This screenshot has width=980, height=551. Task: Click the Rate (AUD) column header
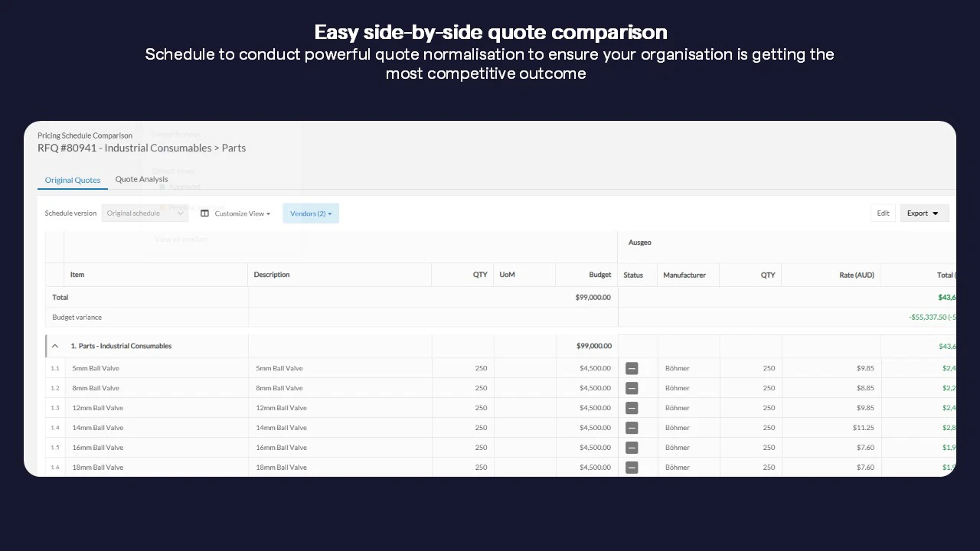(856, 275)
